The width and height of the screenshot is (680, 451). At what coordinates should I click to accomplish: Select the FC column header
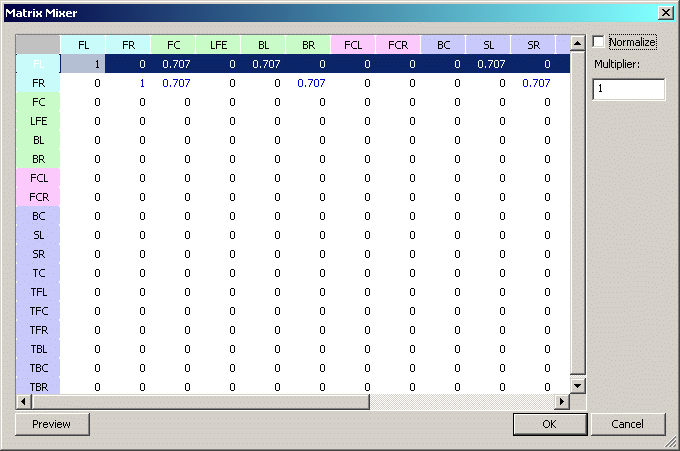173,45
